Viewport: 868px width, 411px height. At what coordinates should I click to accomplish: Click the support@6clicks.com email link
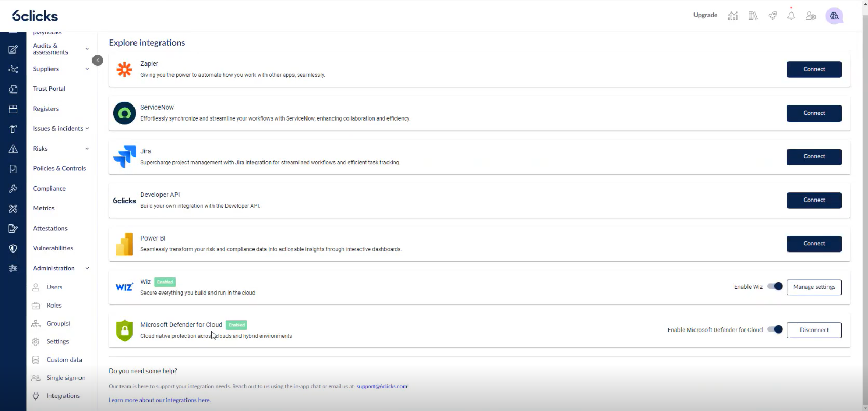tap(381, 386)
